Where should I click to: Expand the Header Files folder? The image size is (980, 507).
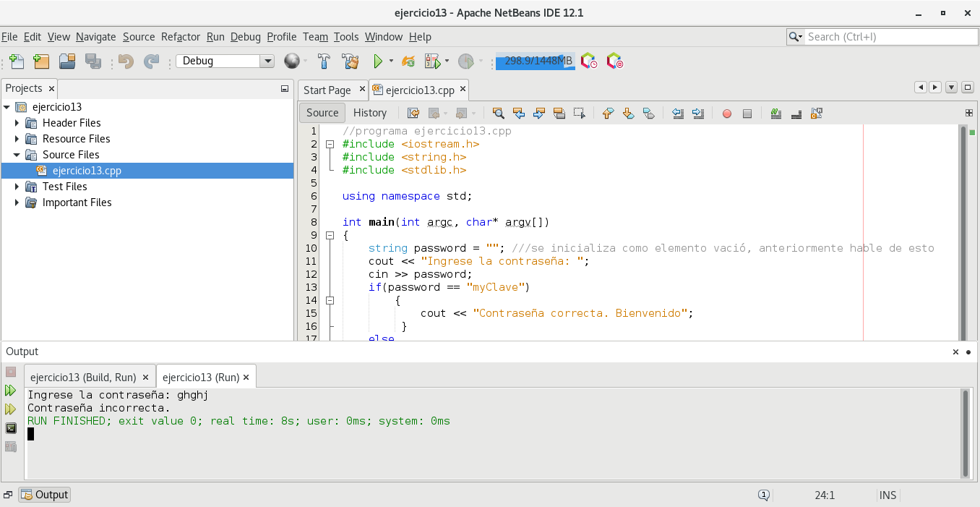click(x=17, y=123)
